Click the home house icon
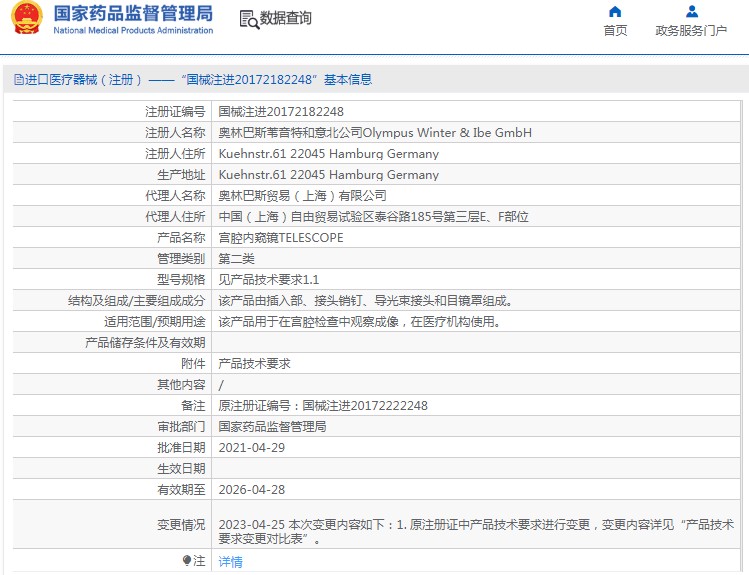 point(615,12)
